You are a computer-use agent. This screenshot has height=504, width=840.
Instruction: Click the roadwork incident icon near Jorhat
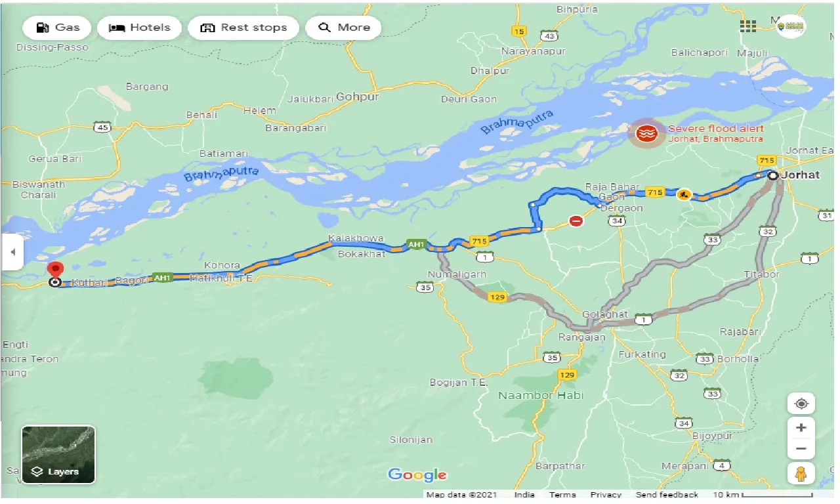pyautogui.click(x=684, y=194)
